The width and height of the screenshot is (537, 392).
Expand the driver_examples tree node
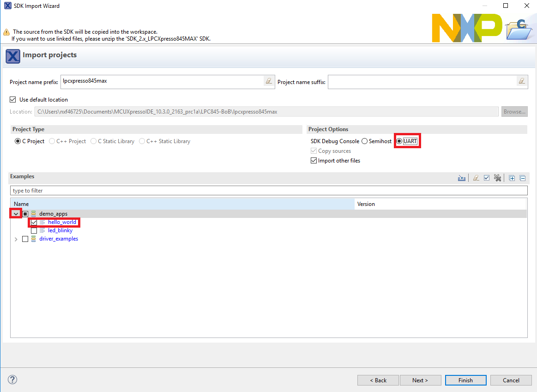pyautogui.click(x=16, y=239)
